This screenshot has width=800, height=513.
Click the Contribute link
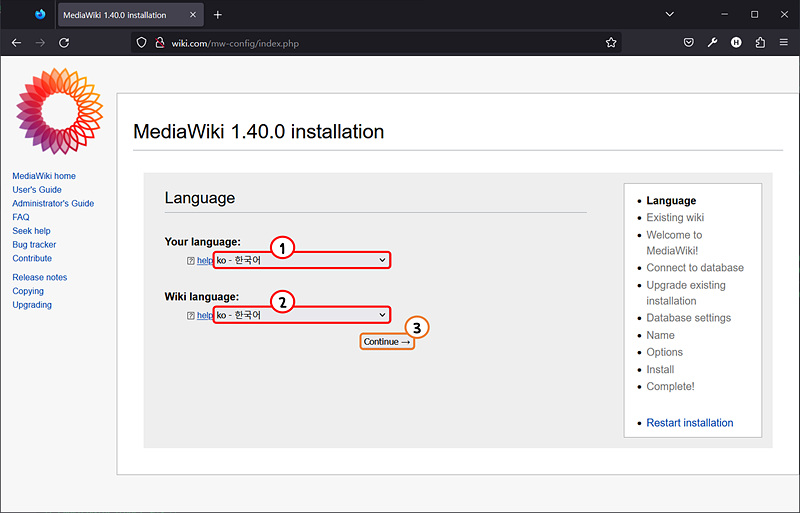[x=32, y=258]
